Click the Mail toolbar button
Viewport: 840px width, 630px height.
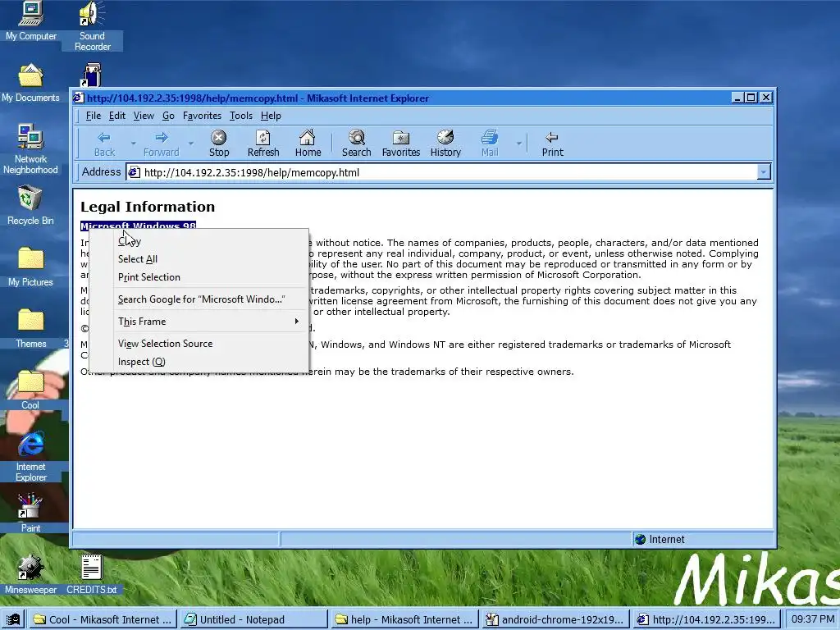click(490, 144)
